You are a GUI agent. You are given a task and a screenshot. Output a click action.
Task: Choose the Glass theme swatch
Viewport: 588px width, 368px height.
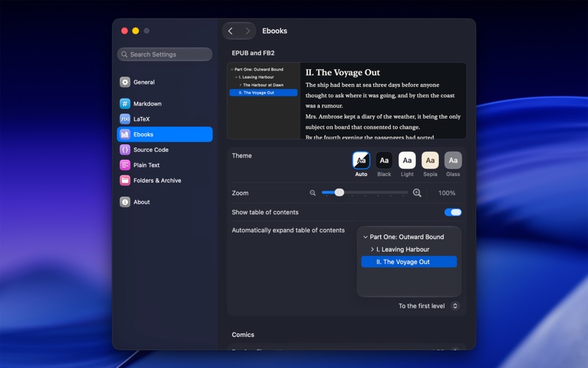(x=453, y=160)
